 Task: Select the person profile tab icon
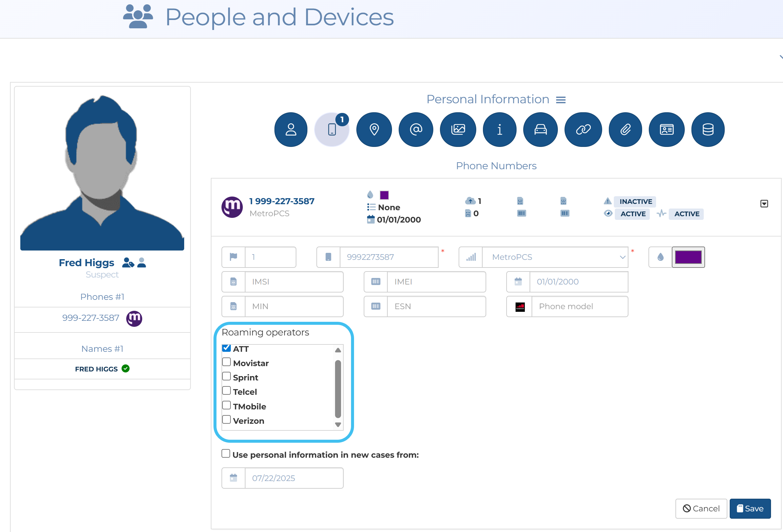point(291,129)
